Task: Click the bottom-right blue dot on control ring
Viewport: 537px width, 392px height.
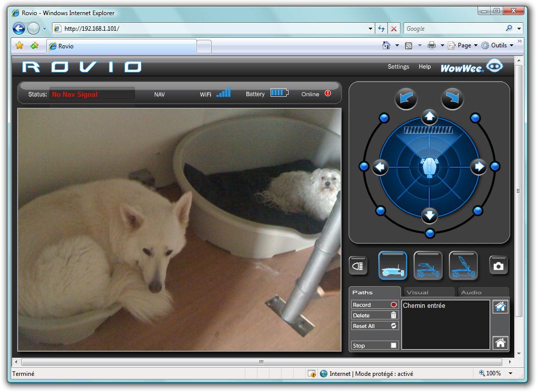Action: (478, 211)
